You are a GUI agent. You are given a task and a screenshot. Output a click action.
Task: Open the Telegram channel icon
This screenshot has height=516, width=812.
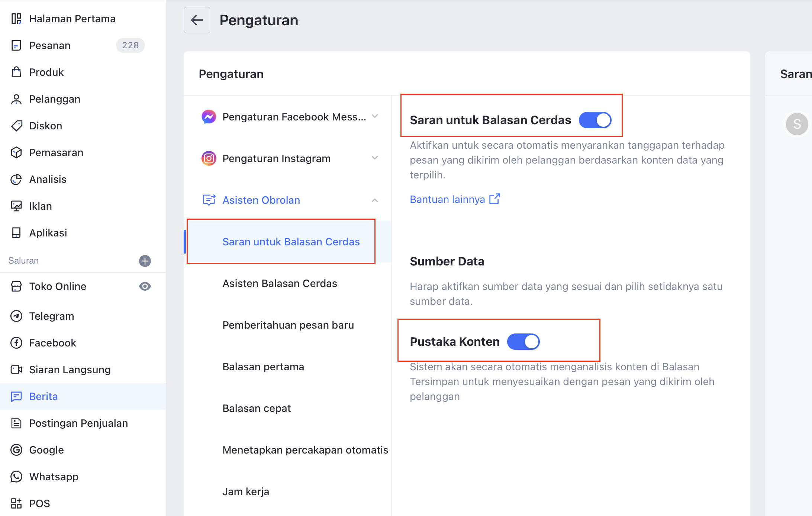coord(16,316)
